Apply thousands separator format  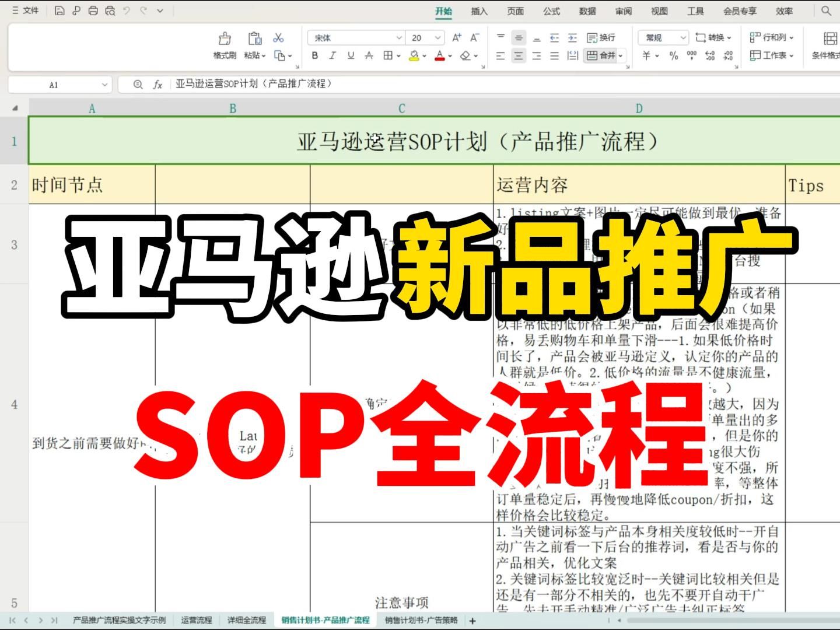click(692, 55)
